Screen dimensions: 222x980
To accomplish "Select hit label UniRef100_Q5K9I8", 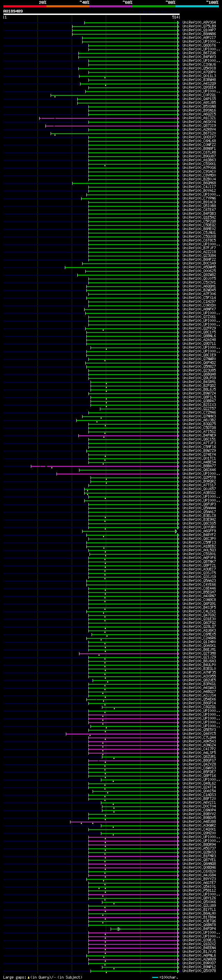I will (x=199, y=68).
